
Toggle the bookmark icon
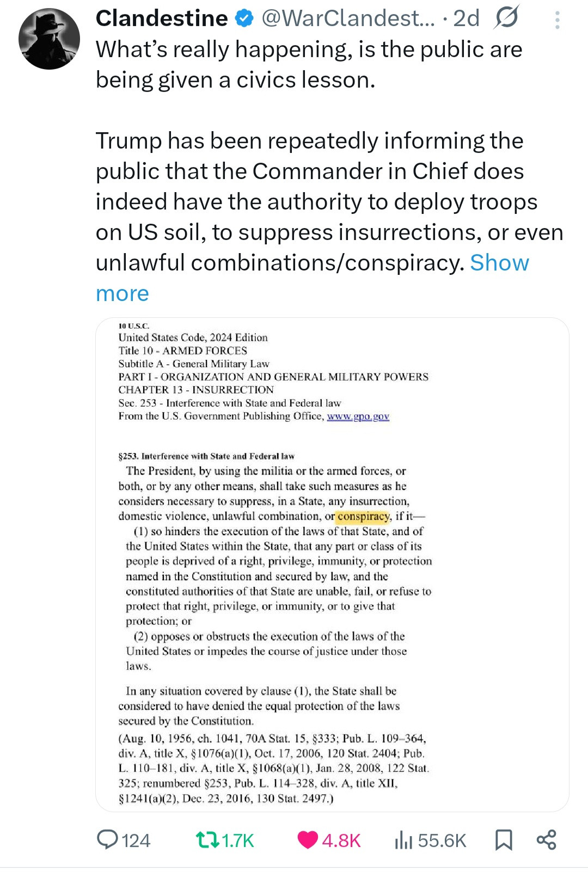504,840
